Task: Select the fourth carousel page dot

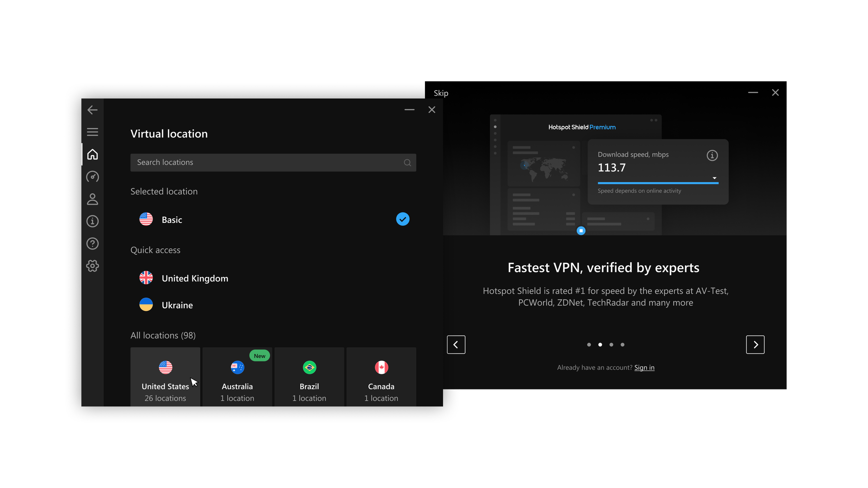Action: click(x=623, y=345)
